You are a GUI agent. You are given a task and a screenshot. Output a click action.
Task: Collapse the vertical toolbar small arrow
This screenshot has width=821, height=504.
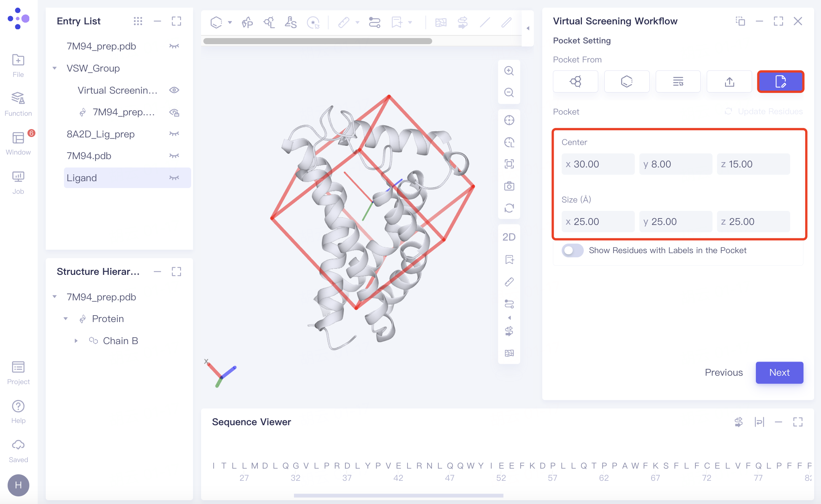coord(509,318)
